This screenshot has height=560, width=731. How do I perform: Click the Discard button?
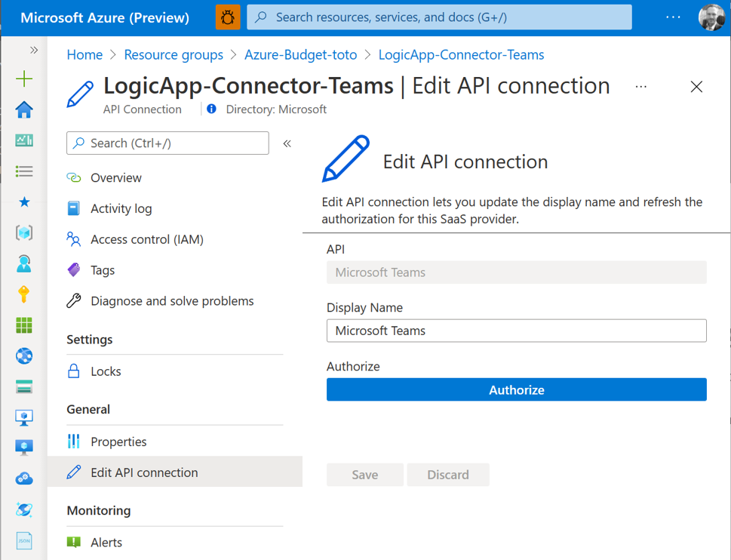(448, 475)
